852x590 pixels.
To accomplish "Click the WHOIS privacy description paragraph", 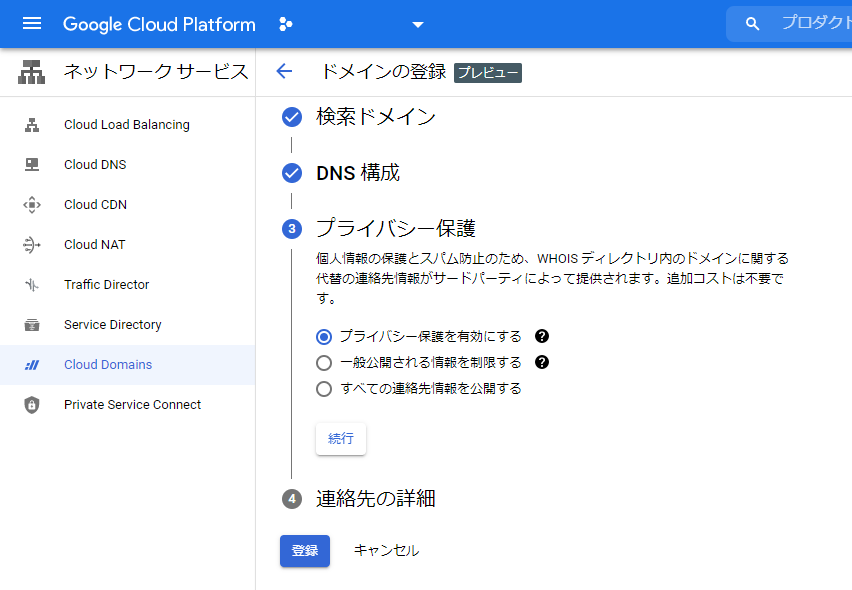I will (x=553, y=278).
